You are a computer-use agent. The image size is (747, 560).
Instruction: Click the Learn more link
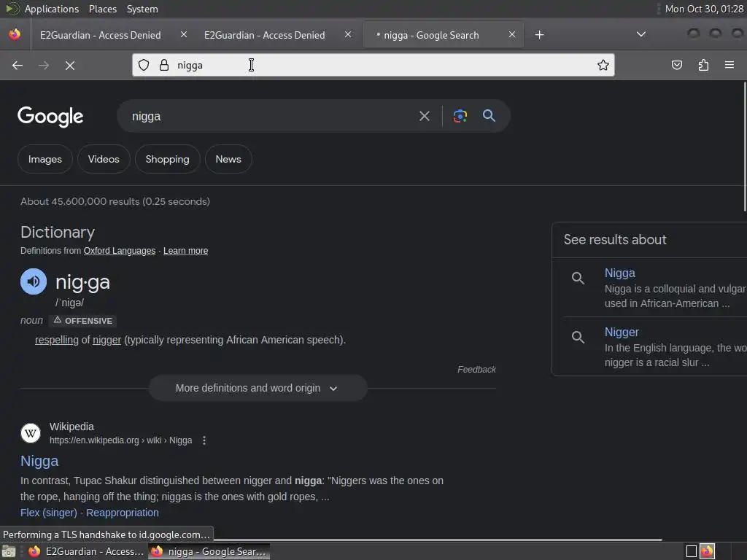point(186,251)
